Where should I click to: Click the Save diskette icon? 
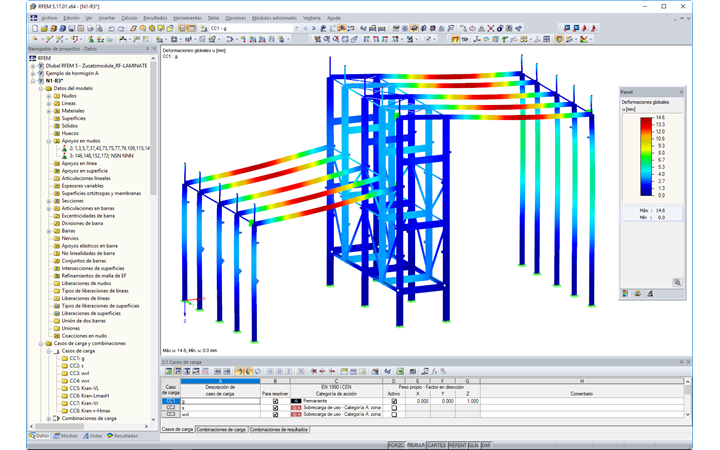[72, 28]
